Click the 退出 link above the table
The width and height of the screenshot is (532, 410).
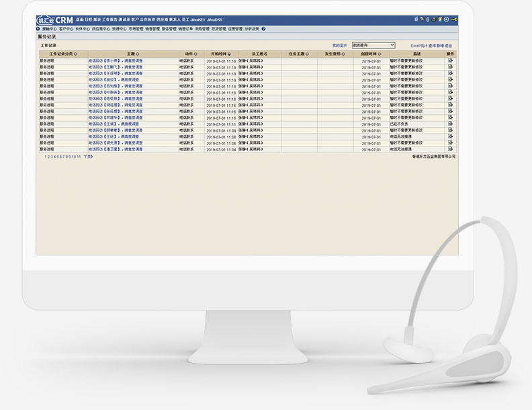[449, 45]
